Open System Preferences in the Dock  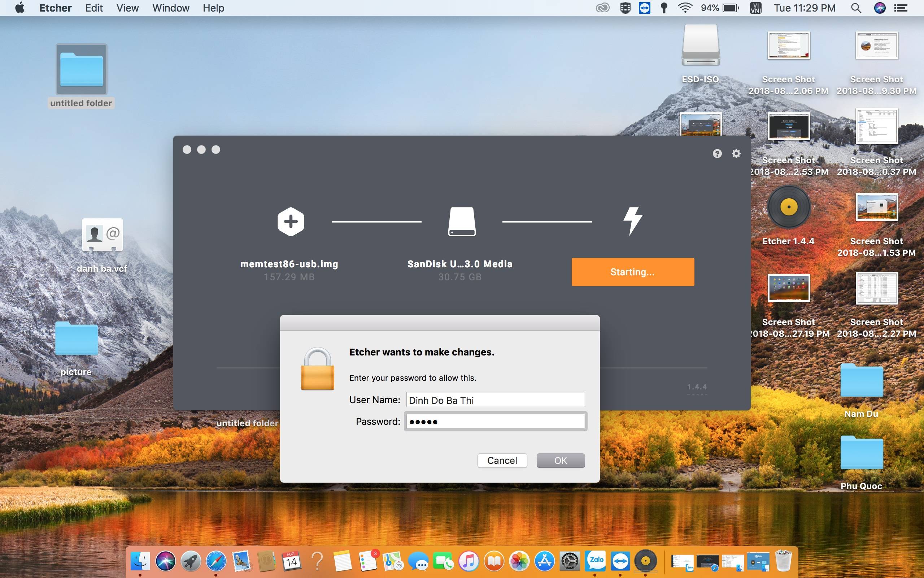(570, 561)
